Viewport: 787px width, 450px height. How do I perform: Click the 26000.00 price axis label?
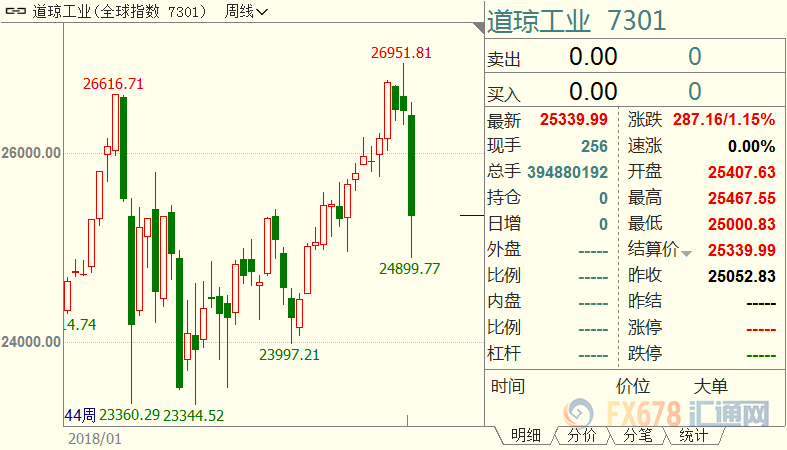pos(31,153)
